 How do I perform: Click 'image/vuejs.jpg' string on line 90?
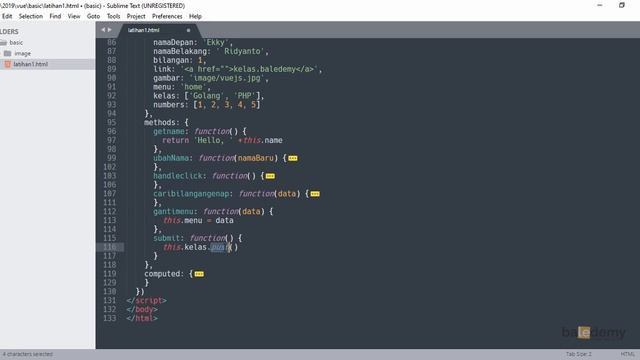click(227, 78)
